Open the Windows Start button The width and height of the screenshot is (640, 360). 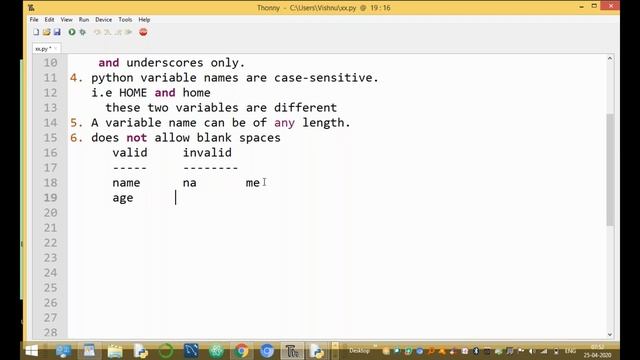pos(31,351)
